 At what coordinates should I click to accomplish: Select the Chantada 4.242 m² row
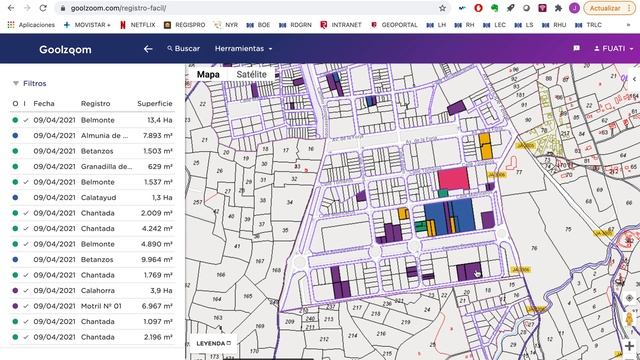93,229
